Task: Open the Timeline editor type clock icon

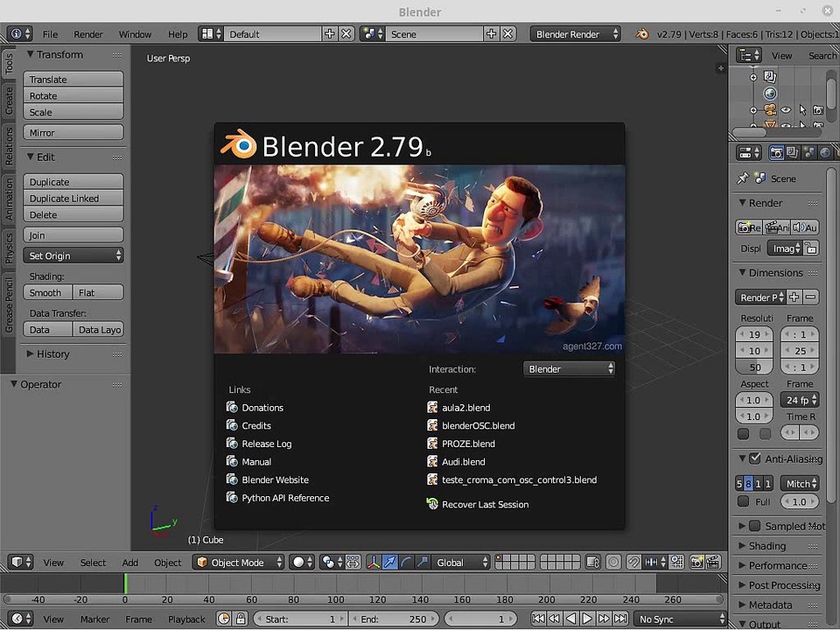Action: (x=21, y=619)
